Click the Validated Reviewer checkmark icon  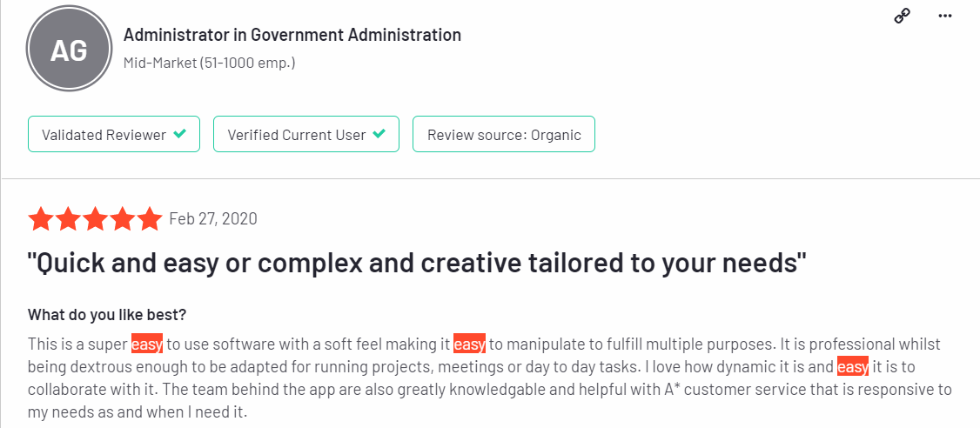pos(179,134)
